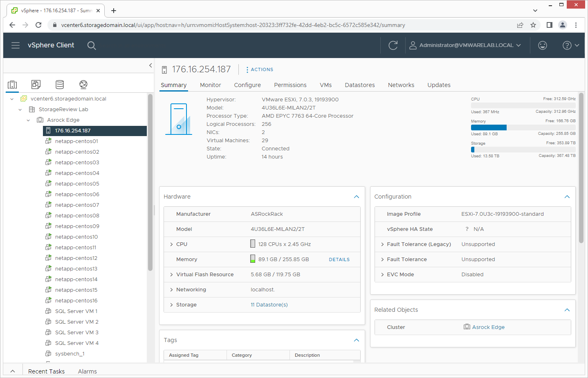This screenshot has width=588, height=378.
Task: Open the vSphere Client hamburger menu
Action: [x=16, y=45]
